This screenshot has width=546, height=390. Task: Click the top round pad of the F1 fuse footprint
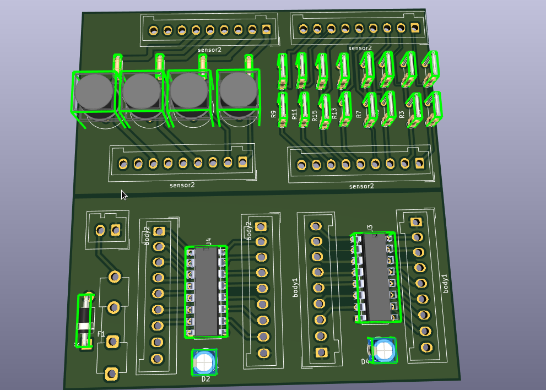tap(115, 277)
